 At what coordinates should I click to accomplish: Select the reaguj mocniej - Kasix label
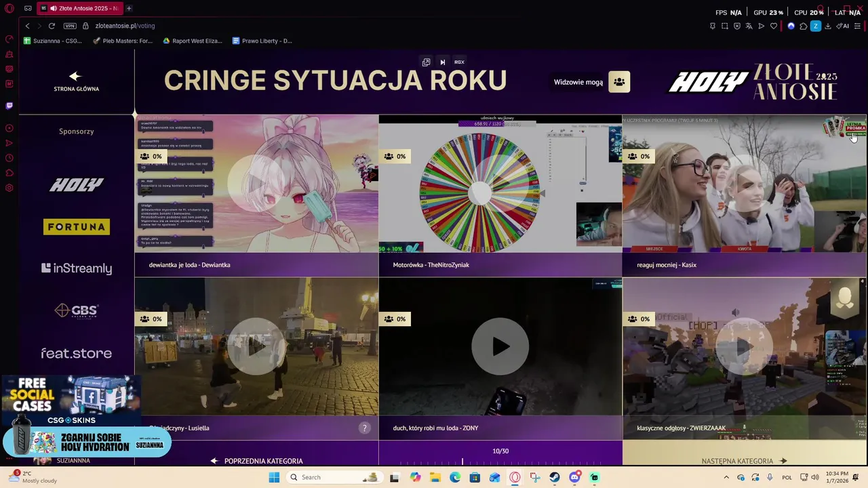pos(667,265)
